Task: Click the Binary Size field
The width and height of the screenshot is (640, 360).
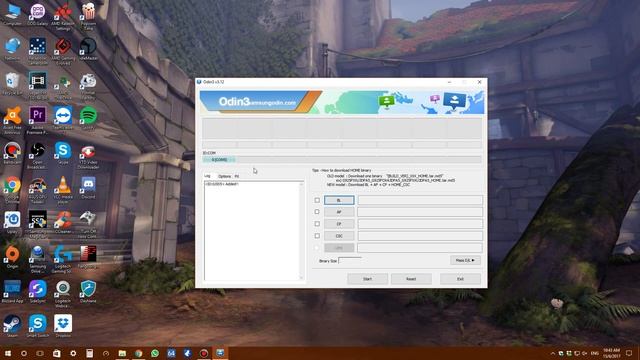Action: [x=350, y=260]
